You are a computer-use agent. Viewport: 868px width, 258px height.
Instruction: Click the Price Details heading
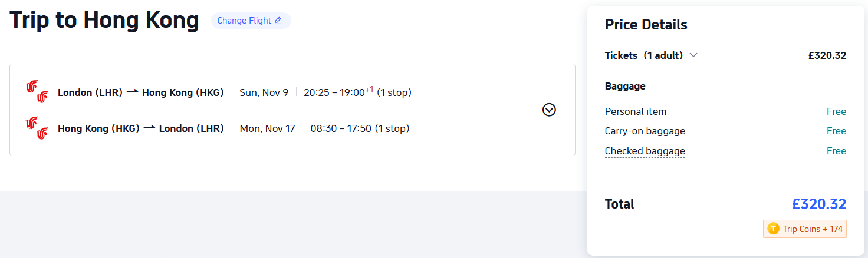(x=646, y=25)
